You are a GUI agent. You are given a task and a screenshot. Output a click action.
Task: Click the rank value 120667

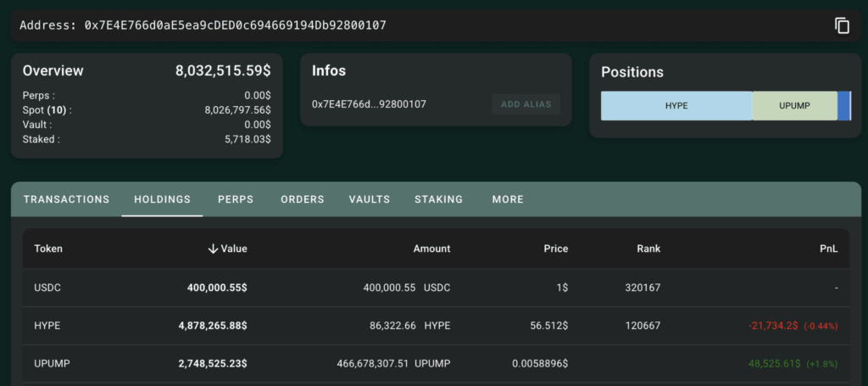pos(643,326)
